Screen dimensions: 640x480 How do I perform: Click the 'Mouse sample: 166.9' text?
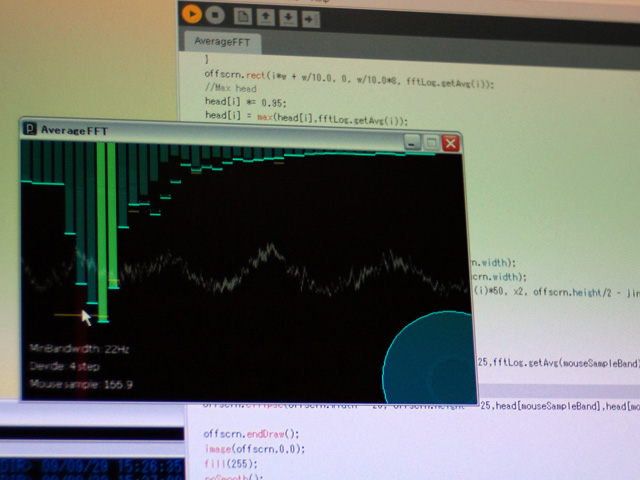[x=81, y=384]
